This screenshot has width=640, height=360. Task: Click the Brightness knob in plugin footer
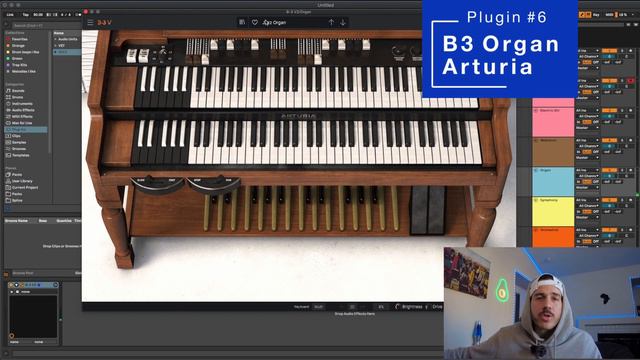(x=398, y=307)
